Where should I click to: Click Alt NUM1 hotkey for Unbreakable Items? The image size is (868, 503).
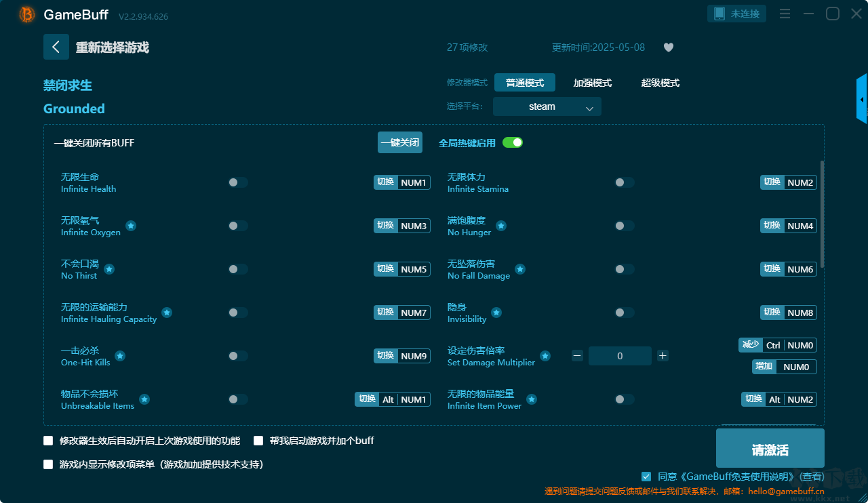[x=393, y=399]
